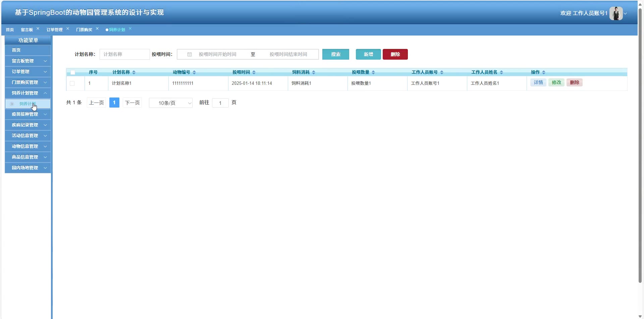Sort by 计划名称 column
This screenshot has width=644, height=319.
pos(134,72)
